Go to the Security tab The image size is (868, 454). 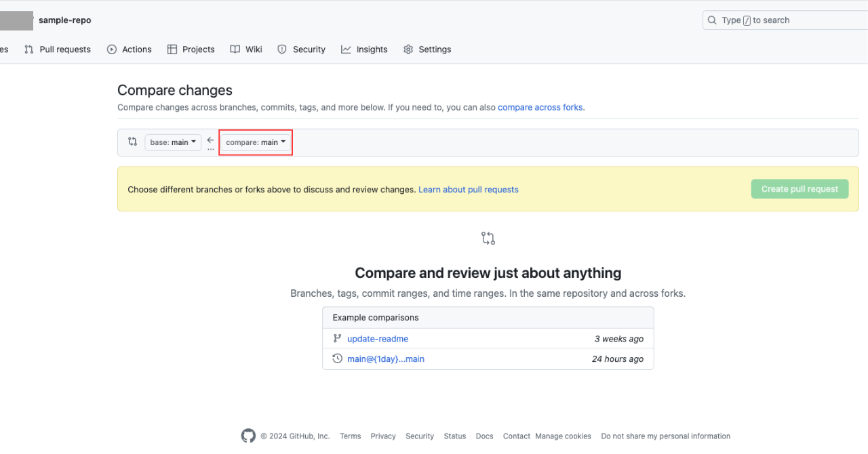(302, 49)
